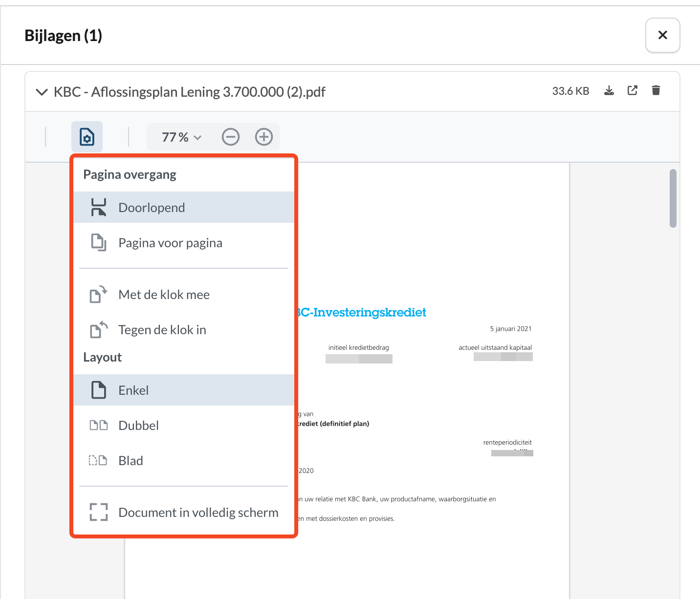Download the KBC Aflossingsplan PDF attachment

[609, 91]
